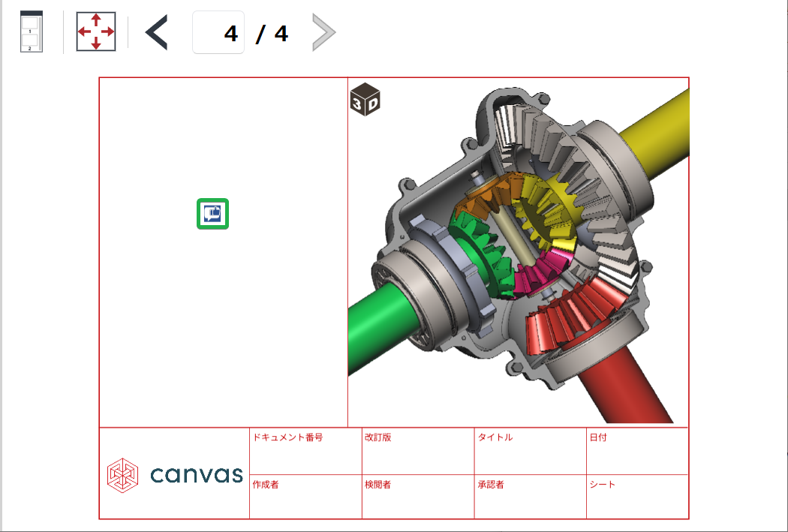Click the Canvas logo in title block
This screenshot has height=532, width=788.
pos(175,473)
